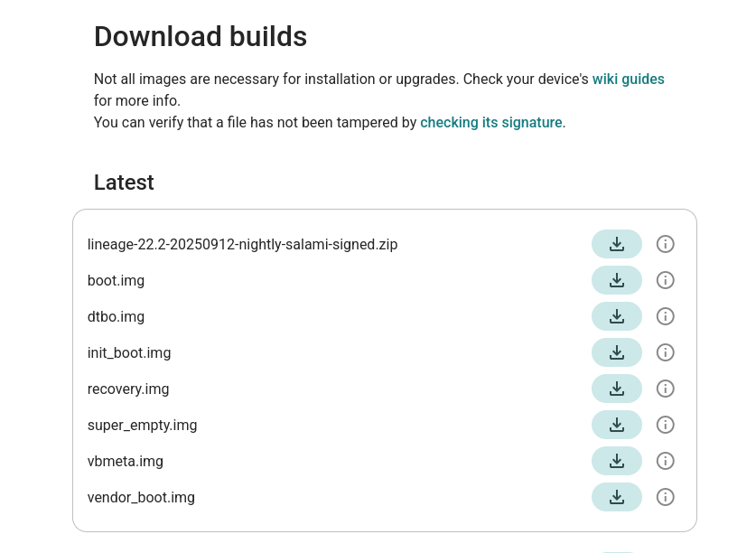
Task: Download lineage-22.2-20250912-nightly-salami-signed.zip
Action: 617,244
